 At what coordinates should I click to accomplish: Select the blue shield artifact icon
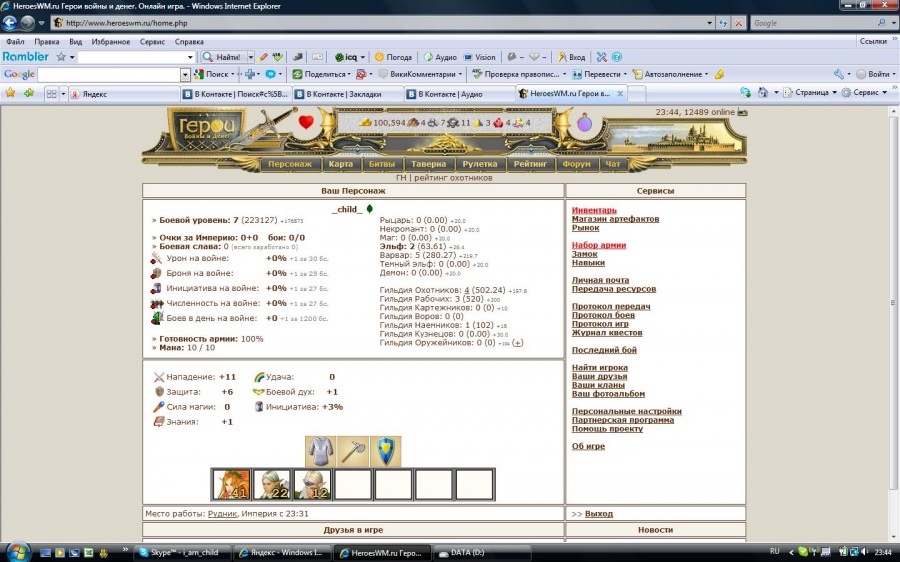coord(385,451)
